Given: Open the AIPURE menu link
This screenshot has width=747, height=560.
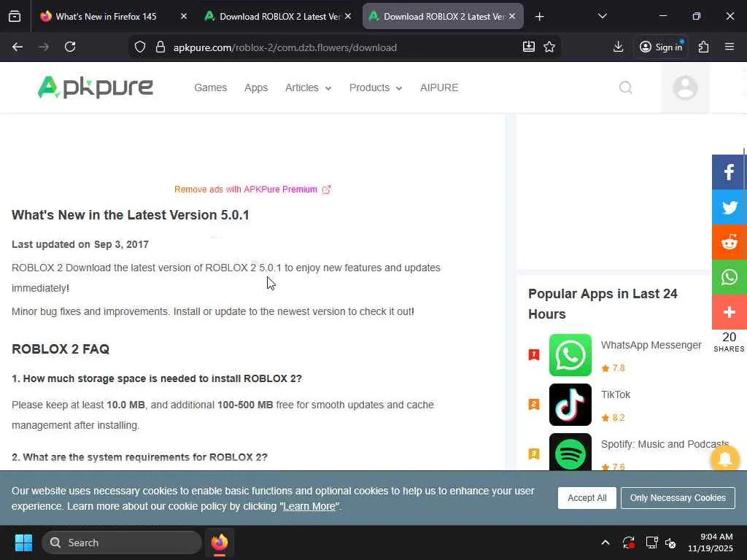Looking at the screenshot, I should point(439,87).
